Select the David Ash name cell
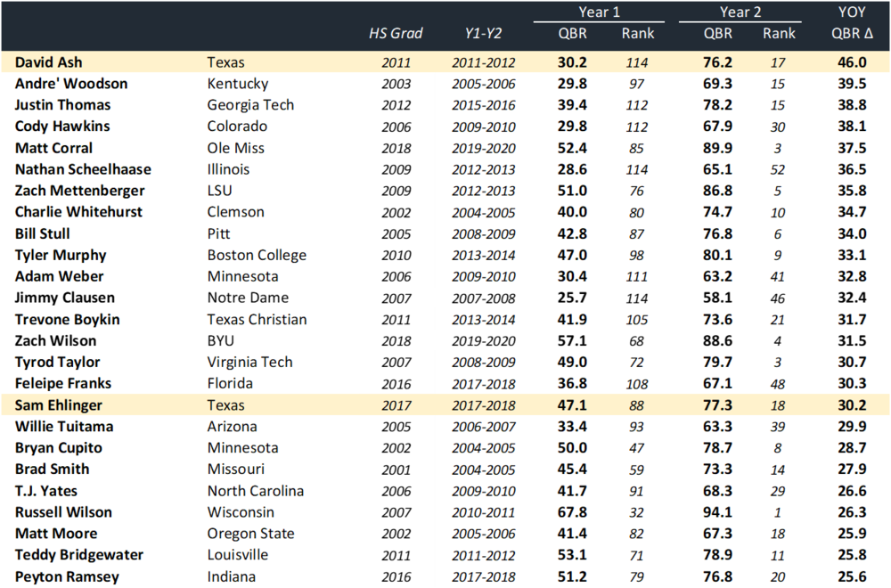Viewport: 891px width, 588px height. click(x=49, y=62)
